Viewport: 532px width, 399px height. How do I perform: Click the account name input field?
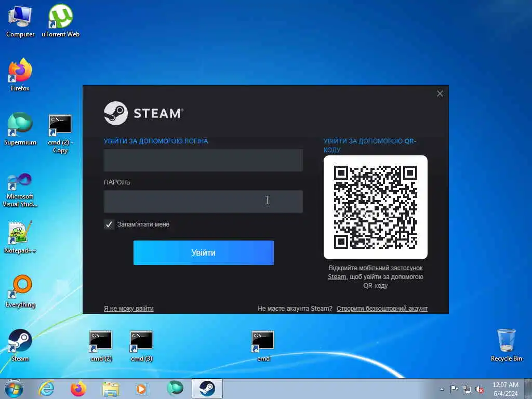(203, 160)
